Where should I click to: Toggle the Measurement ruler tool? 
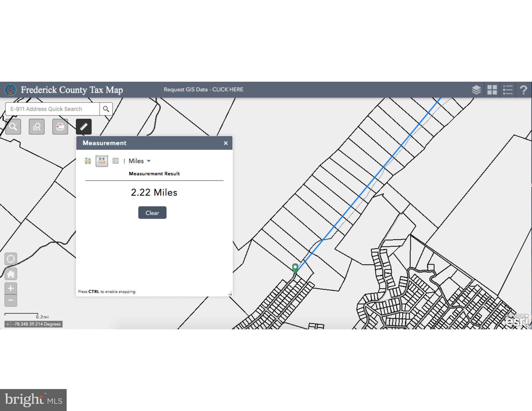tap(84, 127)
